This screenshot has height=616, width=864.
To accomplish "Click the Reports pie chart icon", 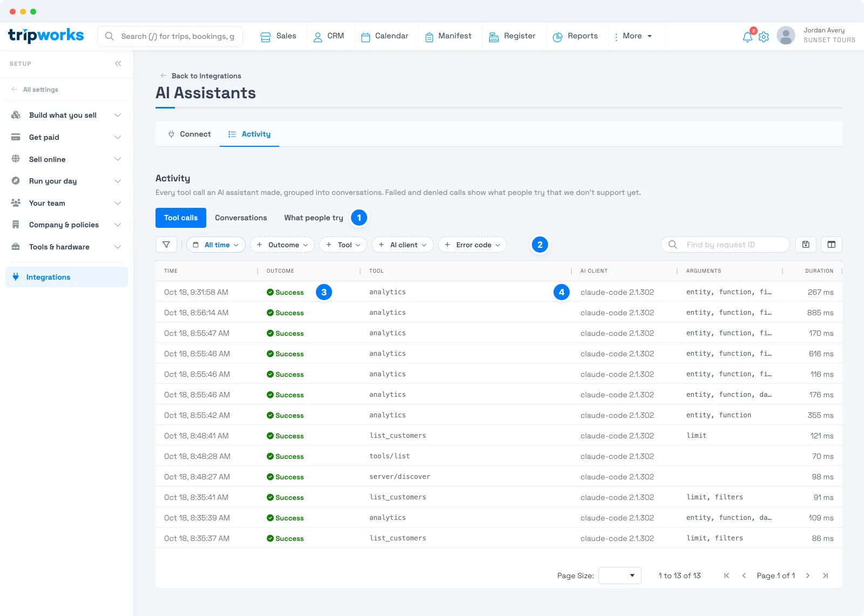I will [x=558, y=37].
